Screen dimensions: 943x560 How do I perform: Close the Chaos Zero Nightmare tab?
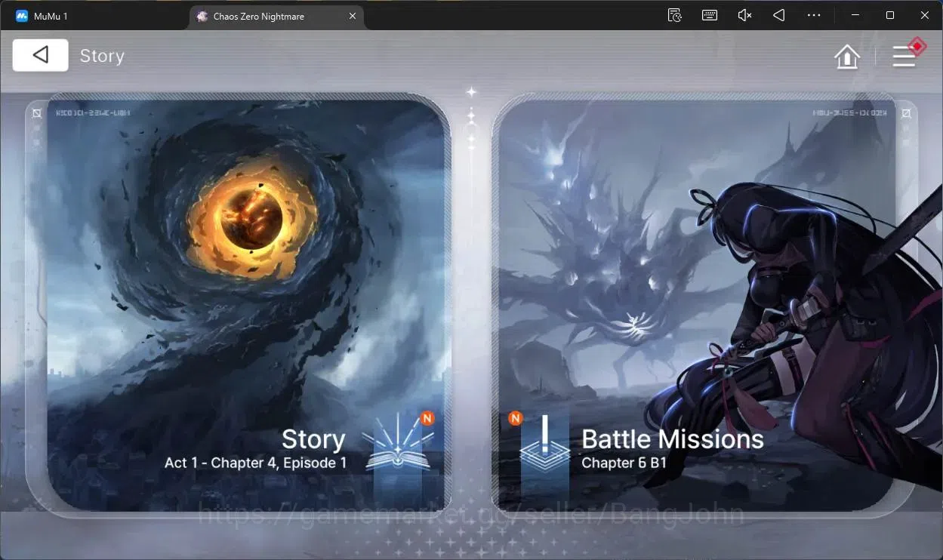(x=353, y=16)
